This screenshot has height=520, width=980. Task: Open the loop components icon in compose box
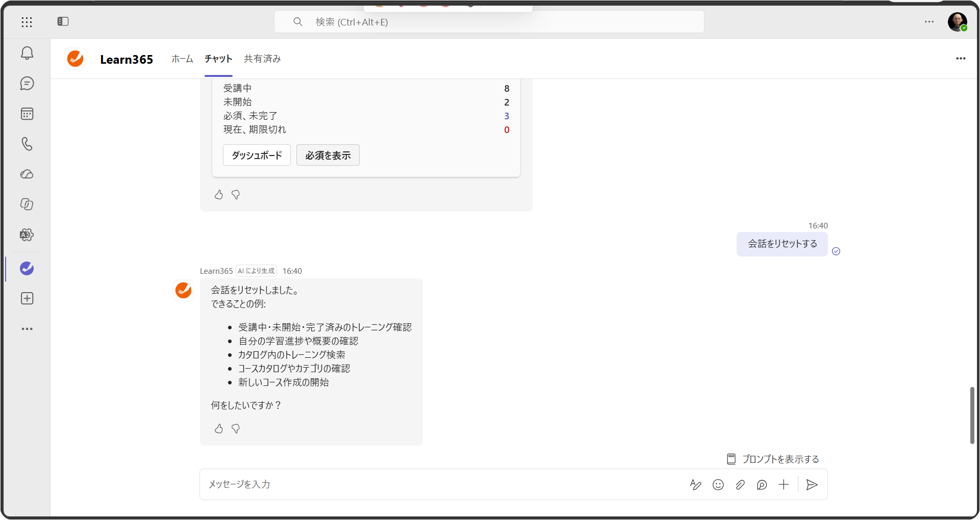point(762,485)
